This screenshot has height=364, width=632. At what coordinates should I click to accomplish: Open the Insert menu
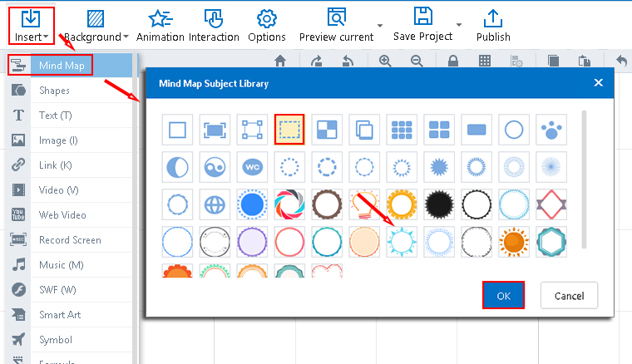(x=32, y=26)
